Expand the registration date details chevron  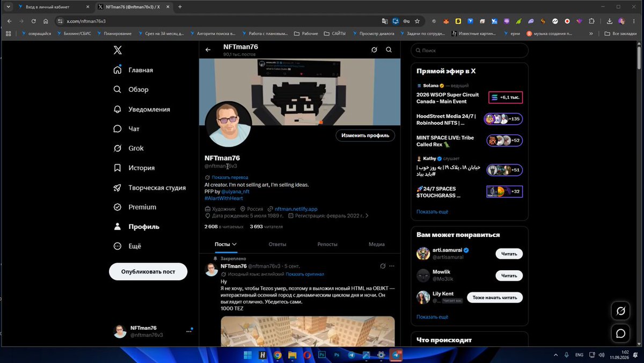point(367,216)
